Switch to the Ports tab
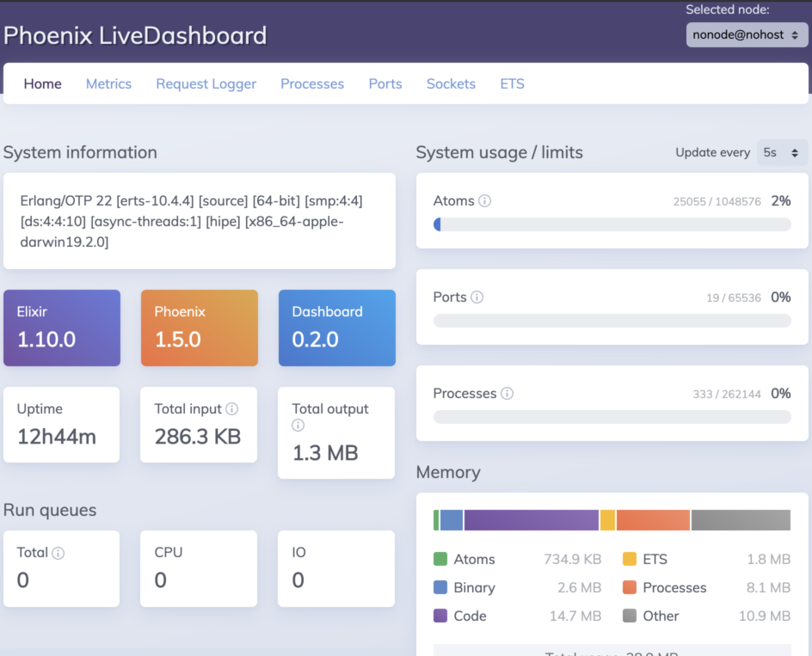Screen dimensions: 812x656 385,84
